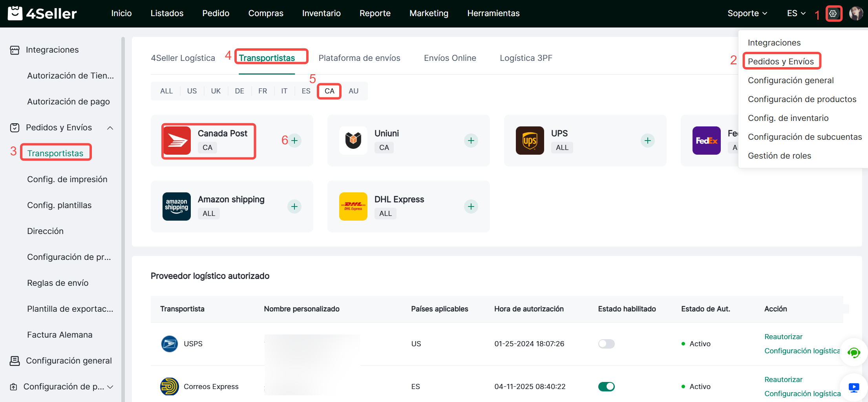Click plus icon beside Amazon shipping
Image resolution: width=868 pixels, height=402 pixels.
[294, 206]
